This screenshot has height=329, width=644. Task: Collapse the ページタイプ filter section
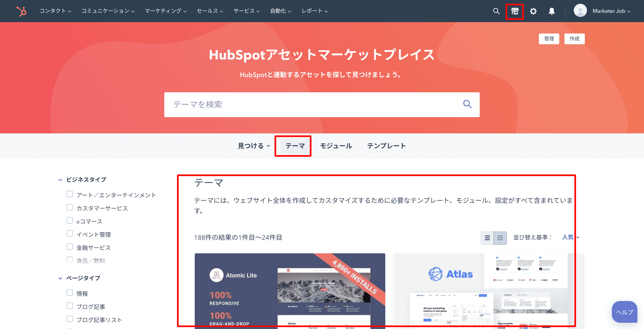[80, 278]
